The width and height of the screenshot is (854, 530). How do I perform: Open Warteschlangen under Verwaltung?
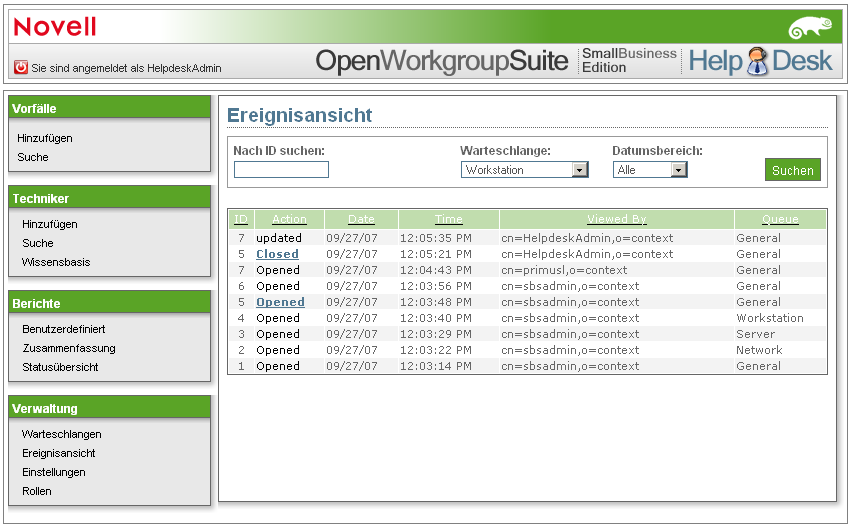(62, 434)
